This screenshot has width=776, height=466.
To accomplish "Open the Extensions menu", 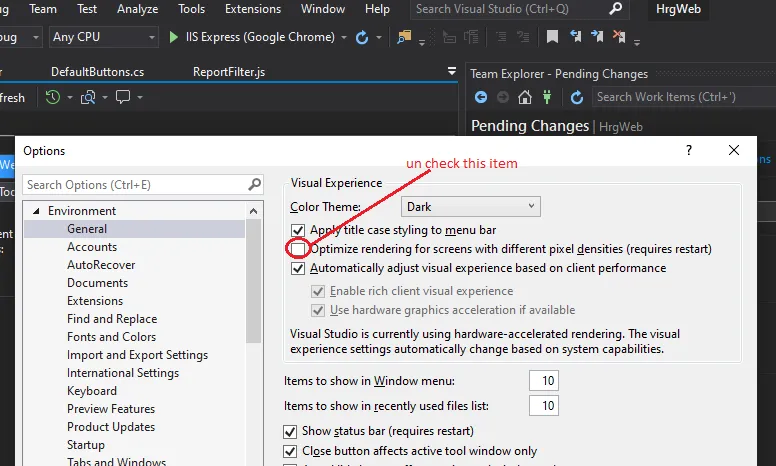I will [x=253, y=9].
